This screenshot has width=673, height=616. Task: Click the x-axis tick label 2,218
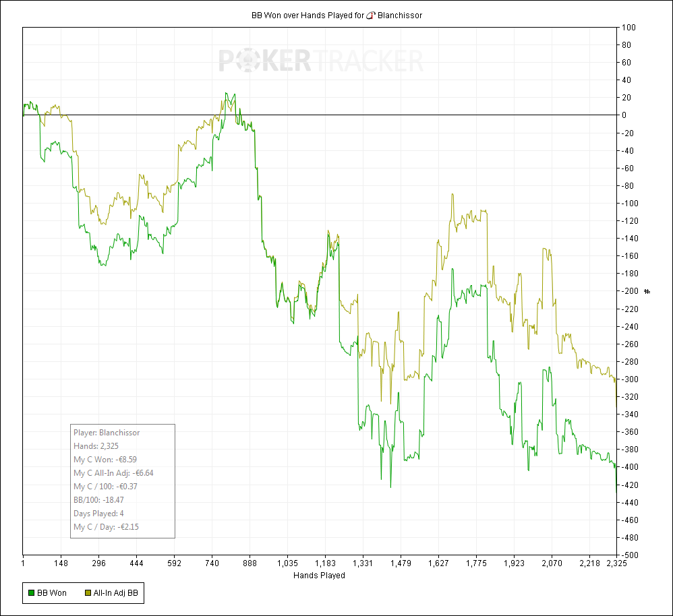click(x=590, y=563)
